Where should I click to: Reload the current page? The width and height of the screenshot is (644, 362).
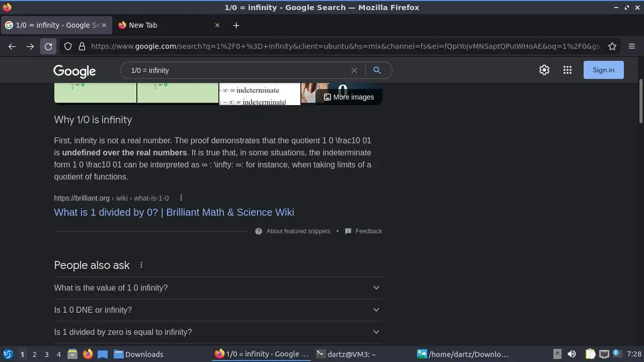coord(48,46)
